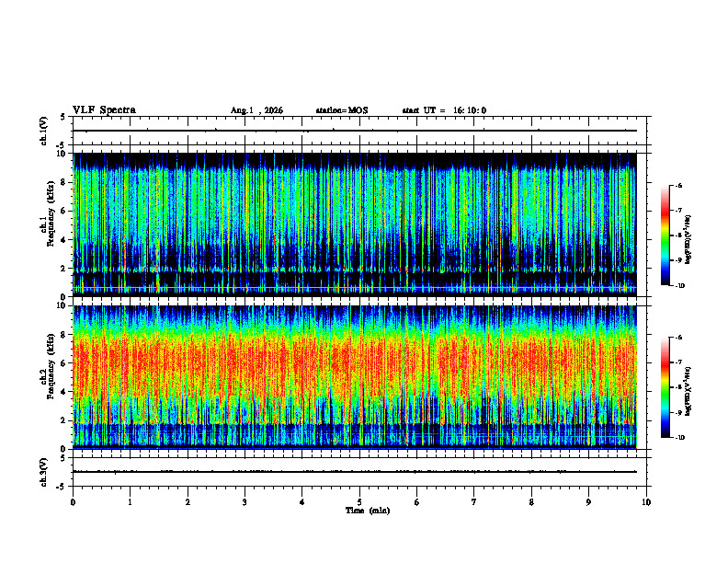Screen dimensions: 728x563
Task: Click the "8" kHz tick on the ch.1 frequency axis
Action: tap(63, 182)
